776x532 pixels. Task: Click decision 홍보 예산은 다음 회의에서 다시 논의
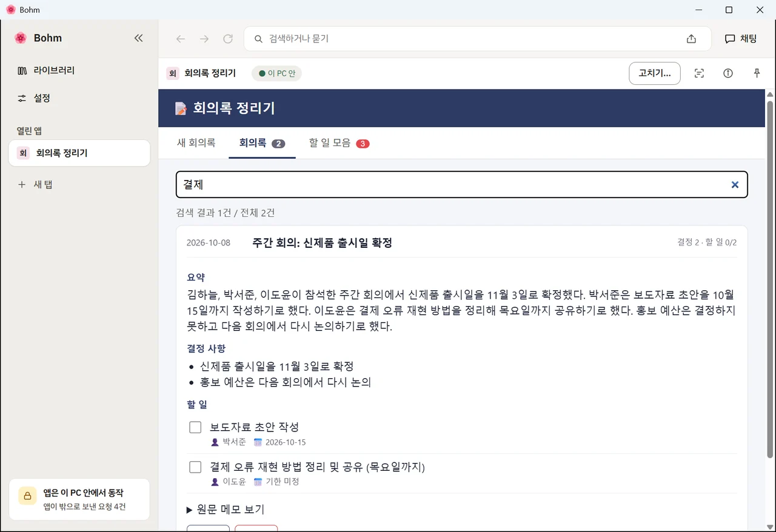click(285, 382)
